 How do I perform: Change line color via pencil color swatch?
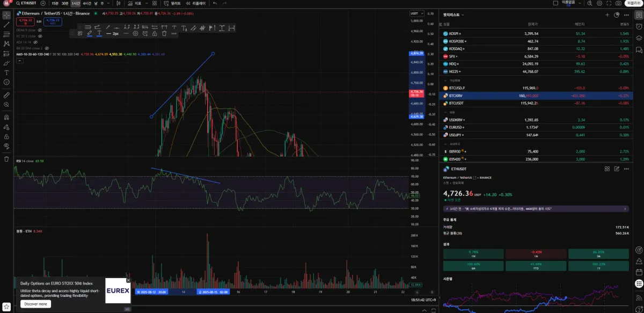pos(90,33)
